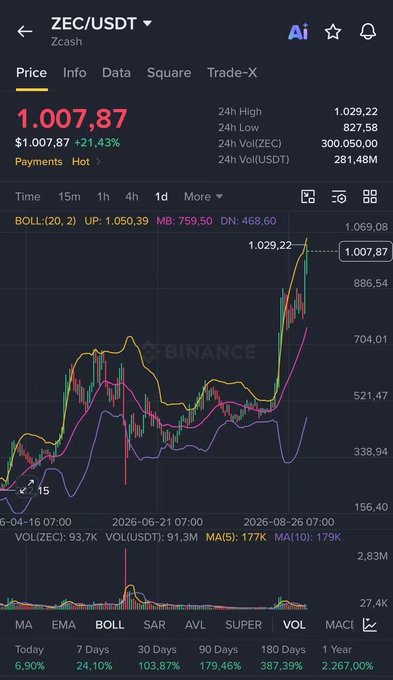Viewport: 393px width, 680px height.
Task: Enable the MA indicator
Action: point(23,625)
